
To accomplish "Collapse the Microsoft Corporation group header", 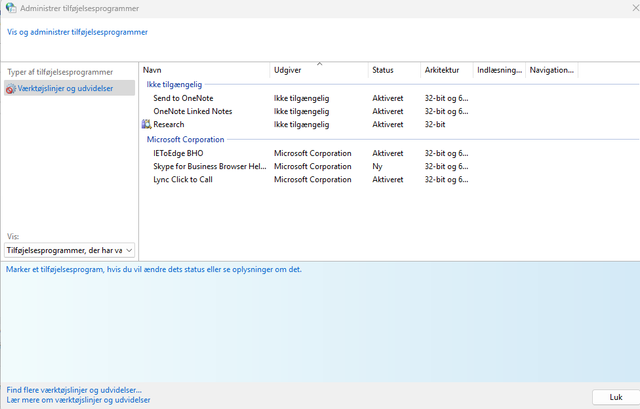I will pyautogui.click(x=185, y=140).
